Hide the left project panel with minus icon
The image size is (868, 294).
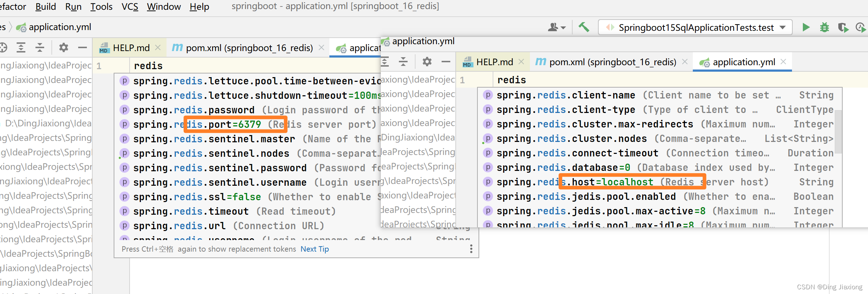[83, 47]
